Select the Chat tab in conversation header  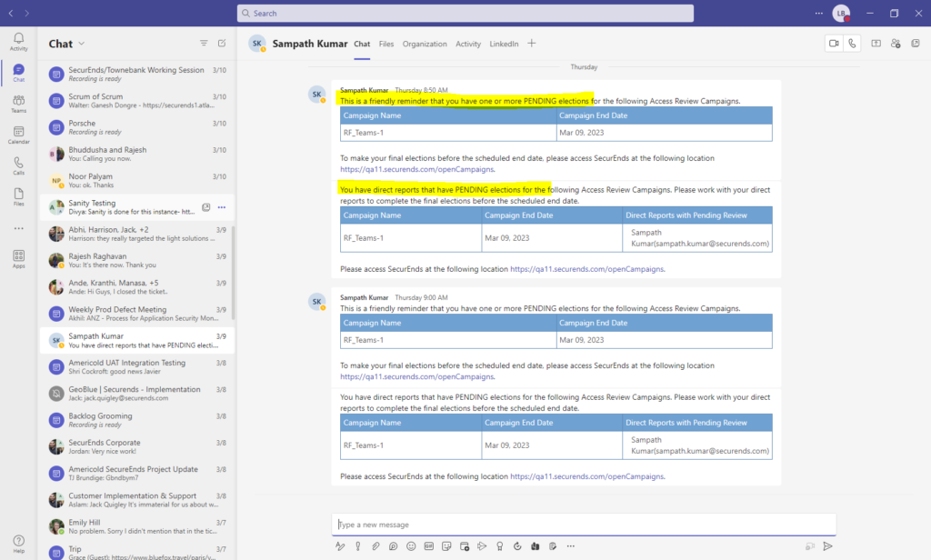362,44
